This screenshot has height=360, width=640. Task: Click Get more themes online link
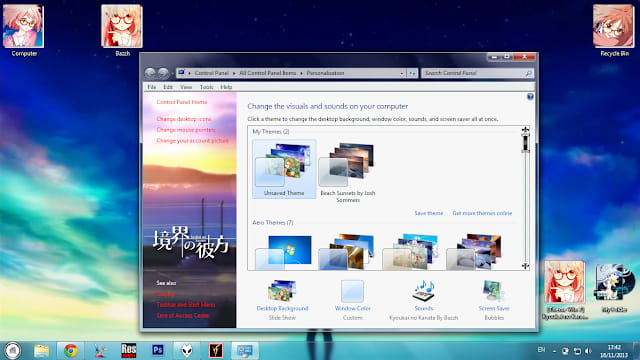point(482,213)
